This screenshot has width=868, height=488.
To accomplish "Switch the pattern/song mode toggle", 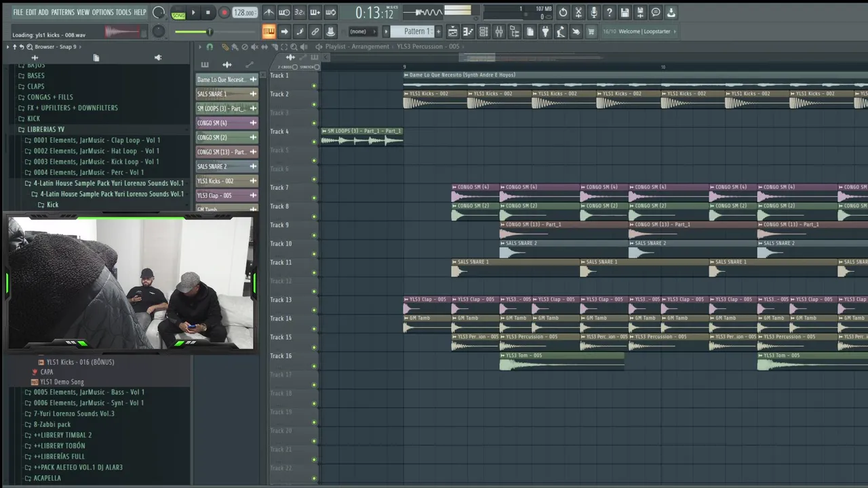I will (x=178, y=13).
